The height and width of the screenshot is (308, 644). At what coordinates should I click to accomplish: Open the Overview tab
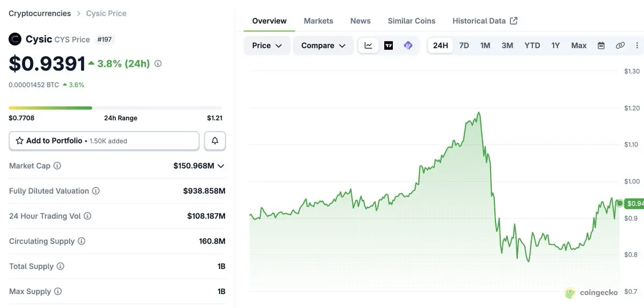[269, 21]
